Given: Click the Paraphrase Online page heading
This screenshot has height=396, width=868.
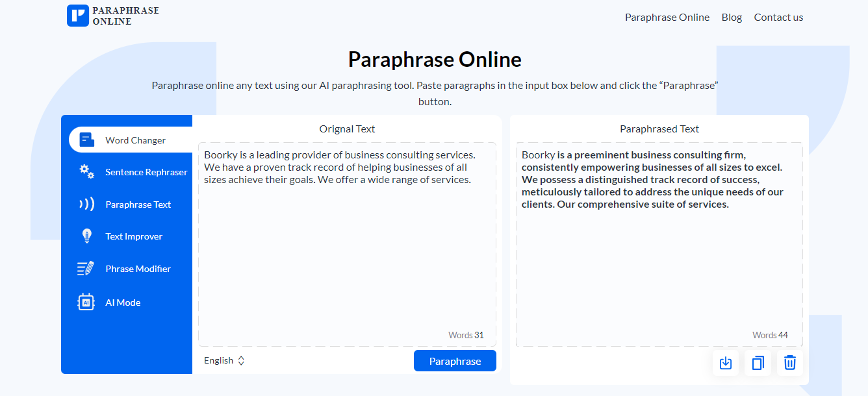Looking at the screenshot, I should 435,60.
